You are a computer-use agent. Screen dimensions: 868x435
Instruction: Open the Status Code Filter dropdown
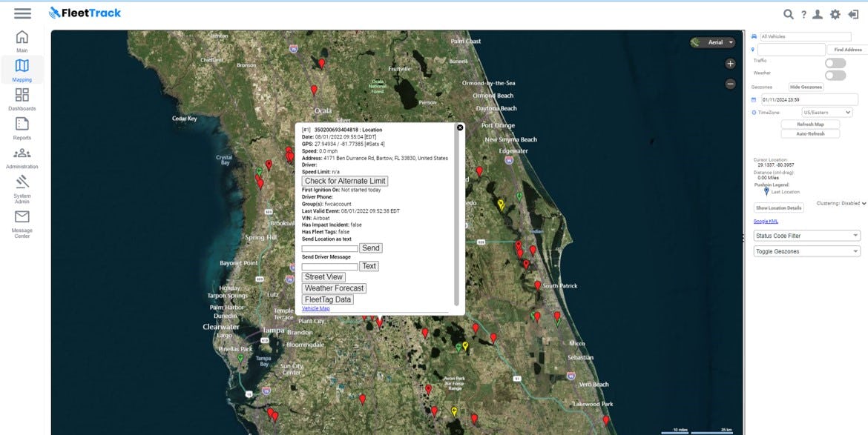pos(806,236)
